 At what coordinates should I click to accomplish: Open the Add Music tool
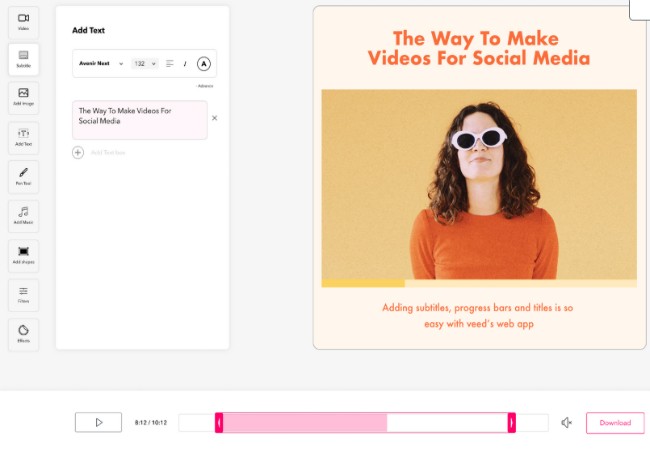pyautogui.click(x=23, y=215)
